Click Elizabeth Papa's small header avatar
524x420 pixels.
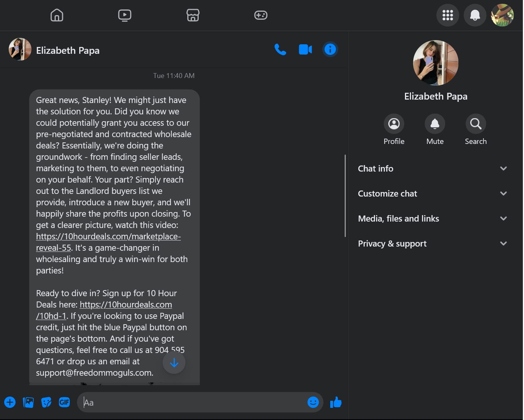20,49
